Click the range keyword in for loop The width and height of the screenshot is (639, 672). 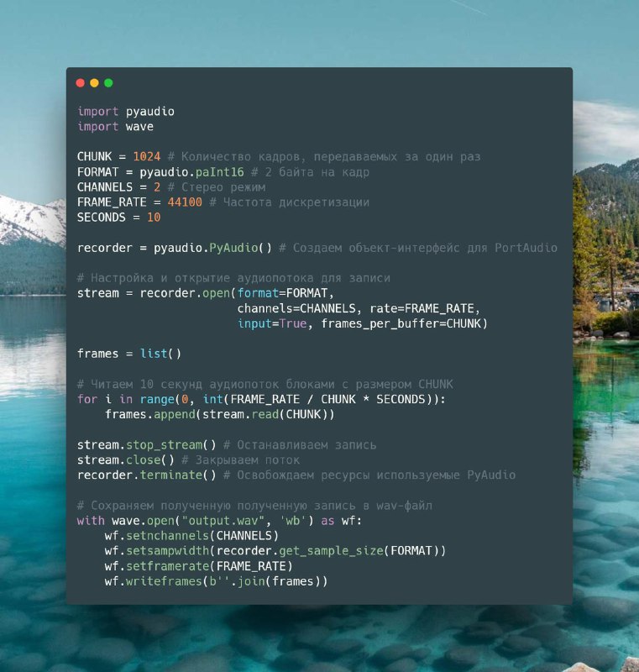157,400
